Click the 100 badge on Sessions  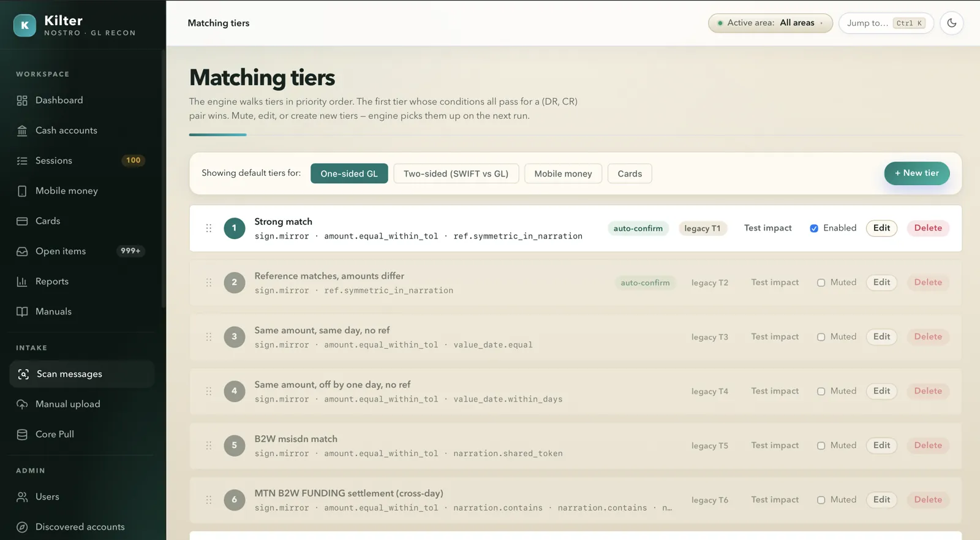(x=133, y=161)
